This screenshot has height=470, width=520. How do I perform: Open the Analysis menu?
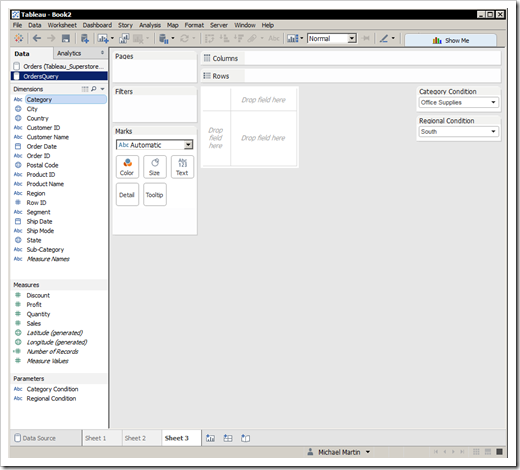coord(150,25)
